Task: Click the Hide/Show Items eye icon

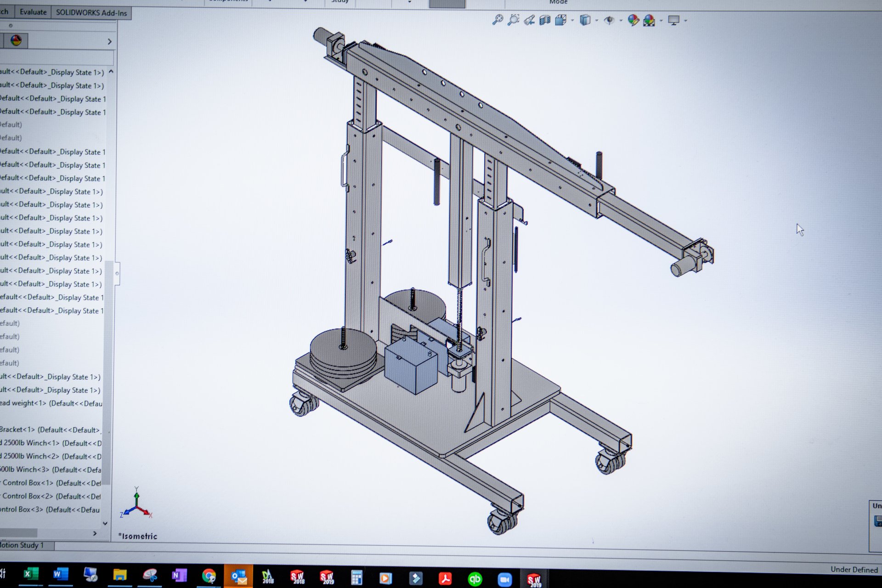Action: [x=610, y=20]
